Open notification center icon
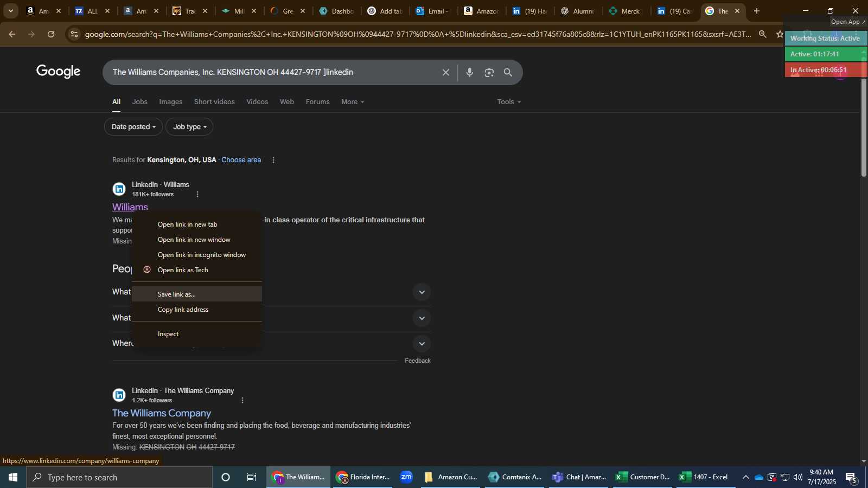This screenshot has width=868, height=488. [x=851, y=477]
